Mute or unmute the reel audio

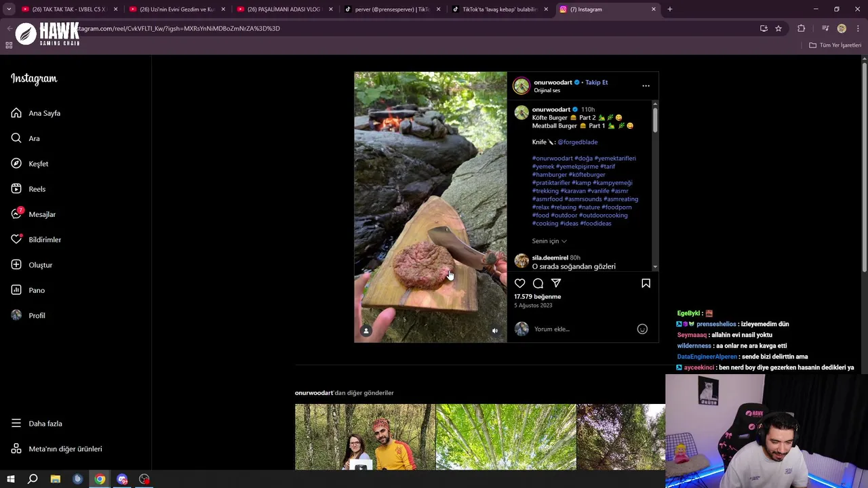495,331
